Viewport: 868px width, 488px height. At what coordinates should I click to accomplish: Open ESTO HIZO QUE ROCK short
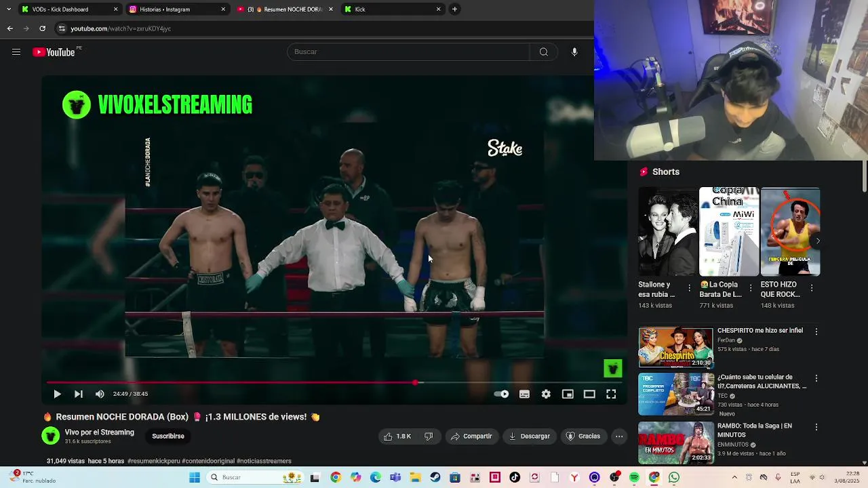[790, 232]
